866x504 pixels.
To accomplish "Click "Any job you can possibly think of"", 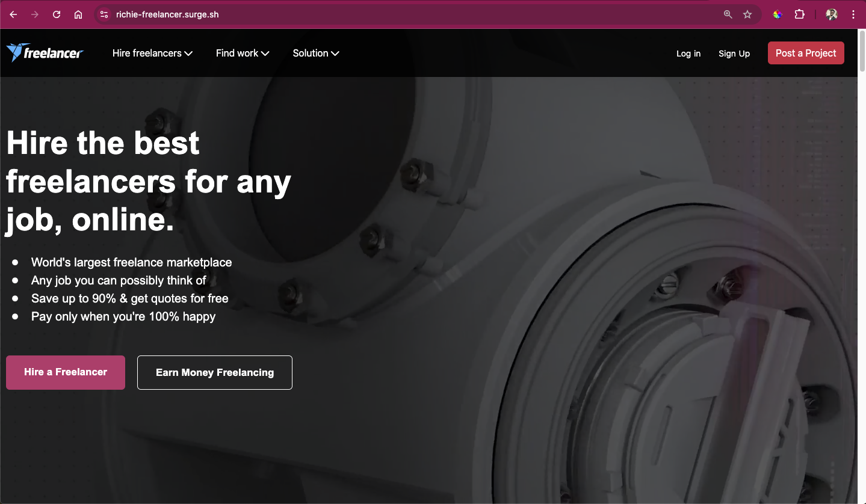I will pyautogui.click(x=119, y=280).
